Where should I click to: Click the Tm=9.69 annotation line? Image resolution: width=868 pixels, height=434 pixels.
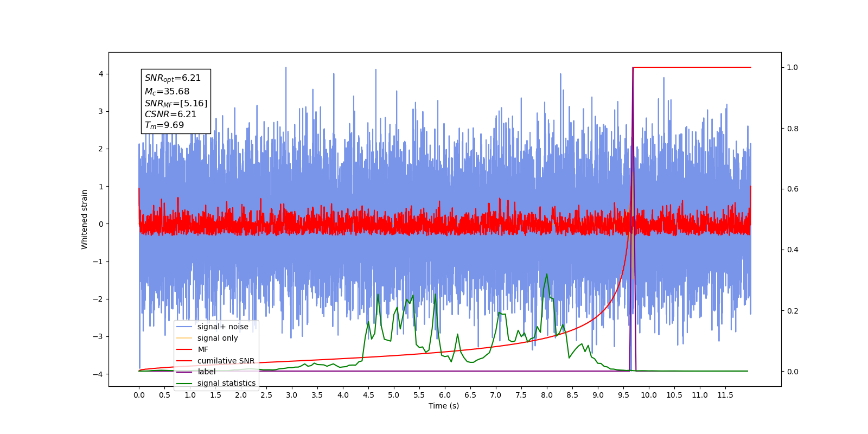164,125
